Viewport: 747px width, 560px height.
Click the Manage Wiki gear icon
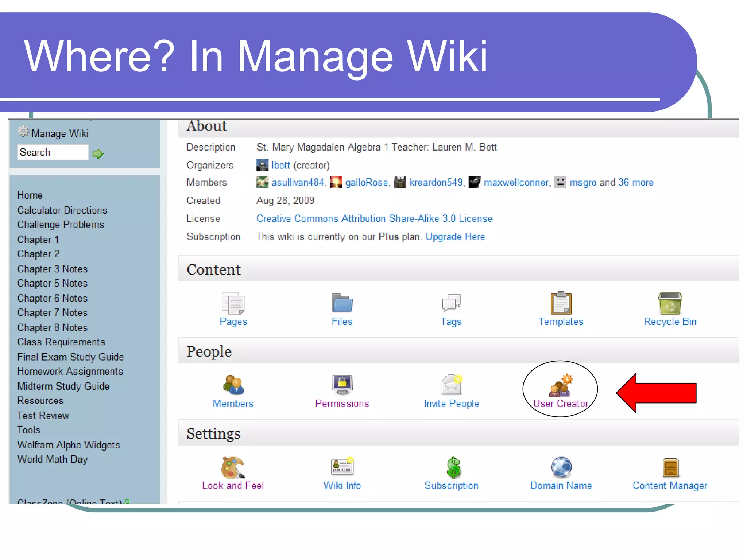[x=23, y=131]
